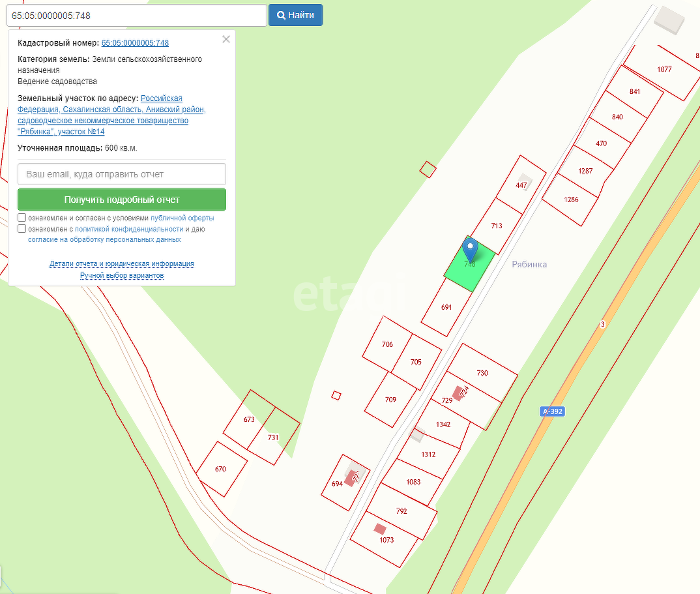Select parcel 1286 on the map
The width and height of the screenshot is (700, 594).
pyautogui.click(x=571, y=200)
